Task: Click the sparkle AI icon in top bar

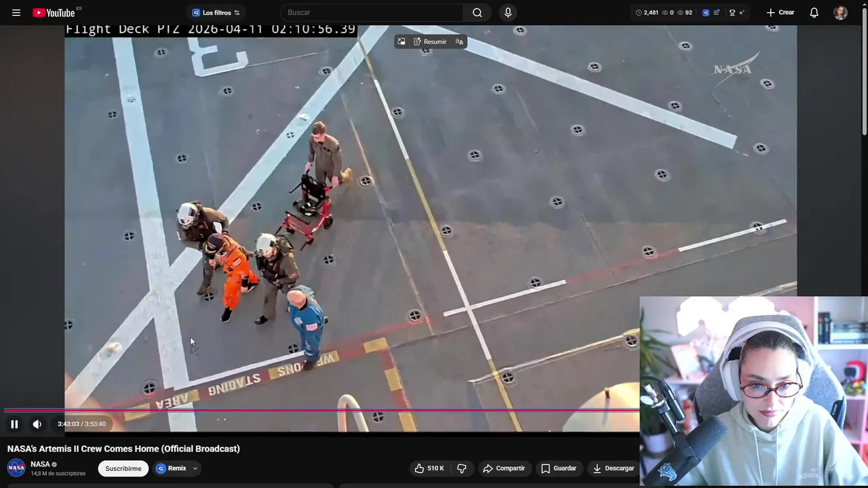Action: point(741,13)
